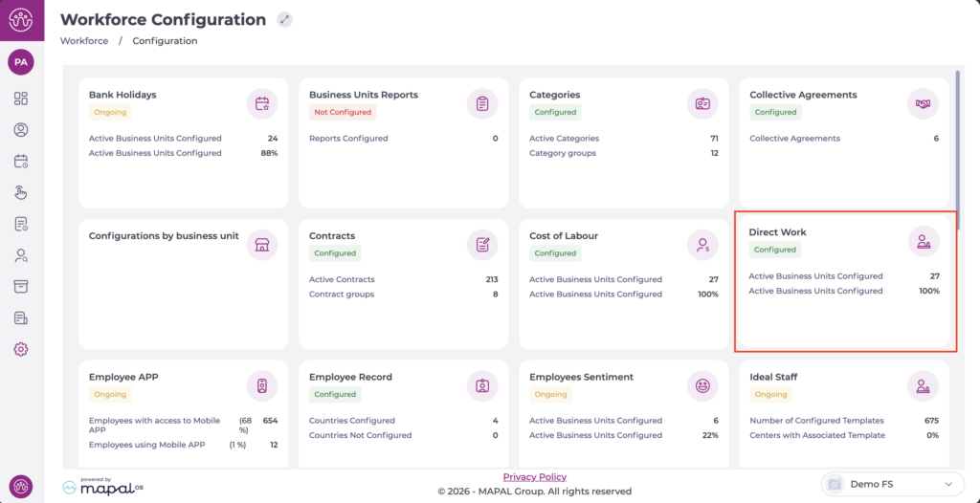The width and height of the screenshot is (980, 503).
Task: Click the vertical scrollbar on the right
Action: point(957,148)
